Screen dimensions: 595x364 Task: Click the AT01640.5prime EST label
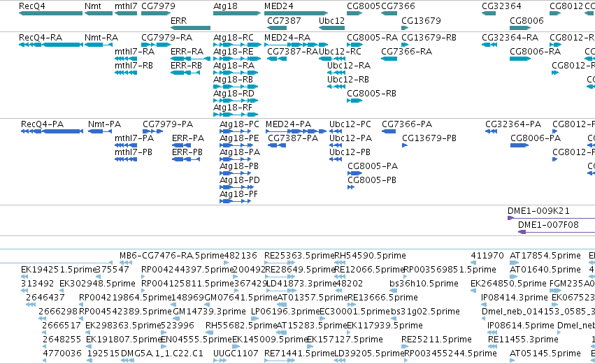(x=545, y=270)
